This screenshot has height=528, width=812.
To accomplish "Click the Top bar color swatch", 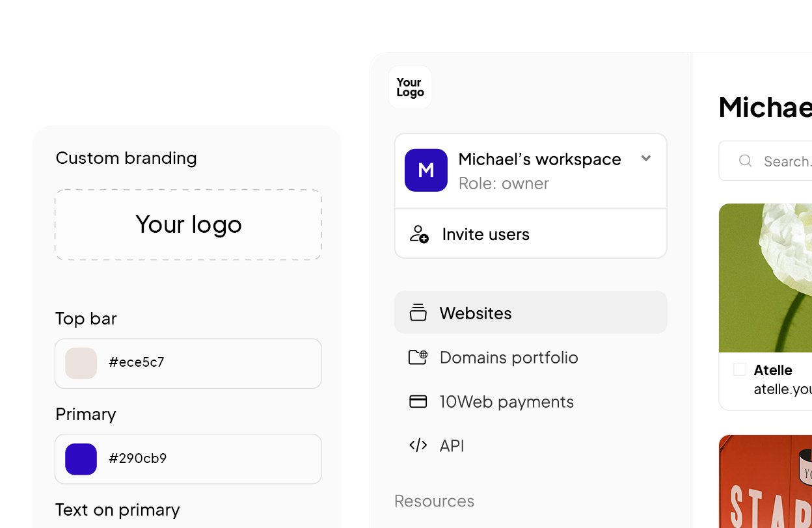I will point(81,363).
